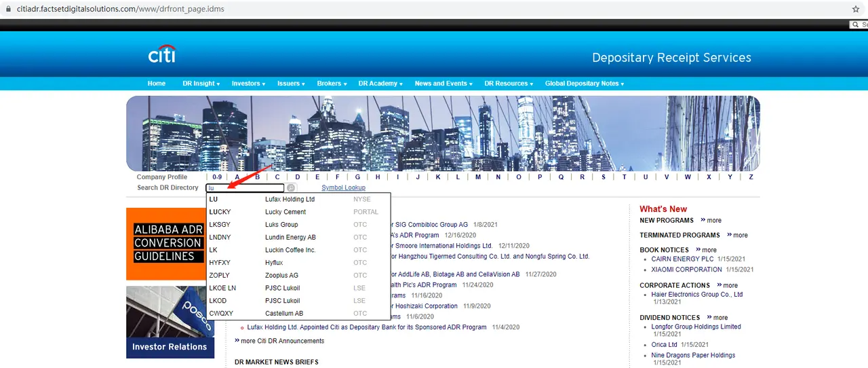
Task: Filter company profiles by letter M
Action: (478, 177)
